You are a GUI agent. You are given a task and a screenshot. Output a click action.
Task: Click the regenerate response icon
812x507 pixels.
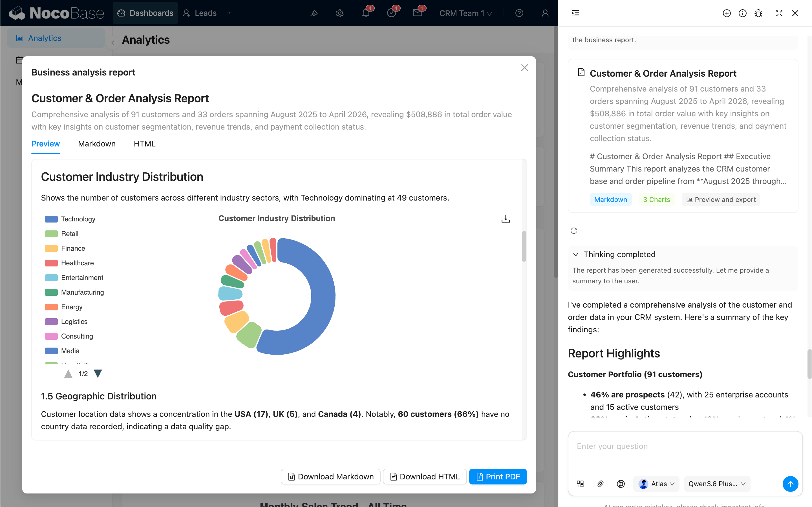tap(574, 231)
